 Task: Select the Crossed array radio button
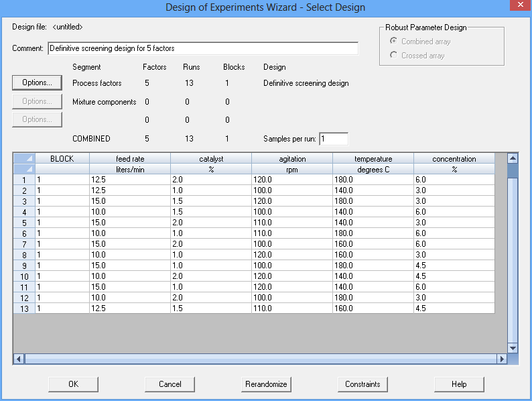393,56
